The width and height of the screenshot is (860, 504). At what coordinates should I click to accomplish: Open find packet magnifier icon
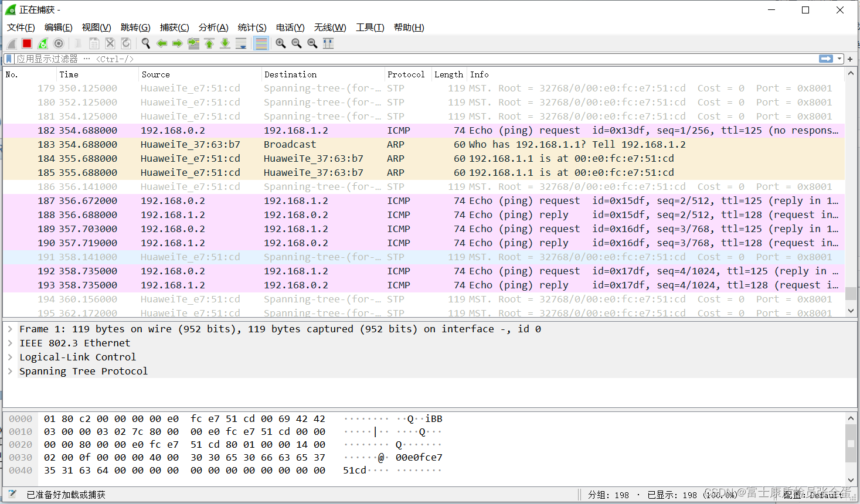point(146,43)
